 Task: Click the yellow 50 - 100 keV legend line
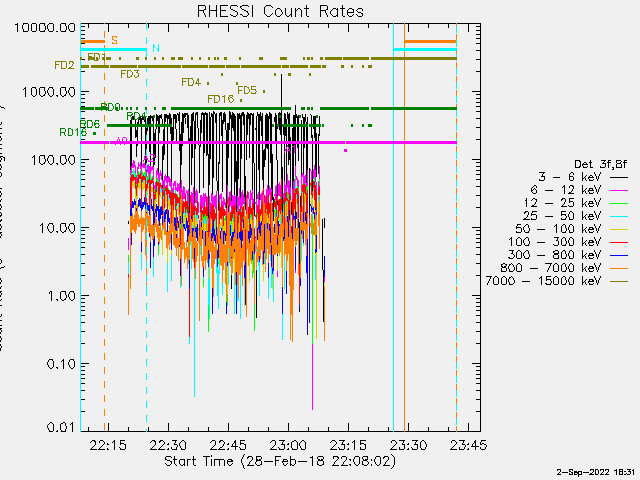click(619, 229)
